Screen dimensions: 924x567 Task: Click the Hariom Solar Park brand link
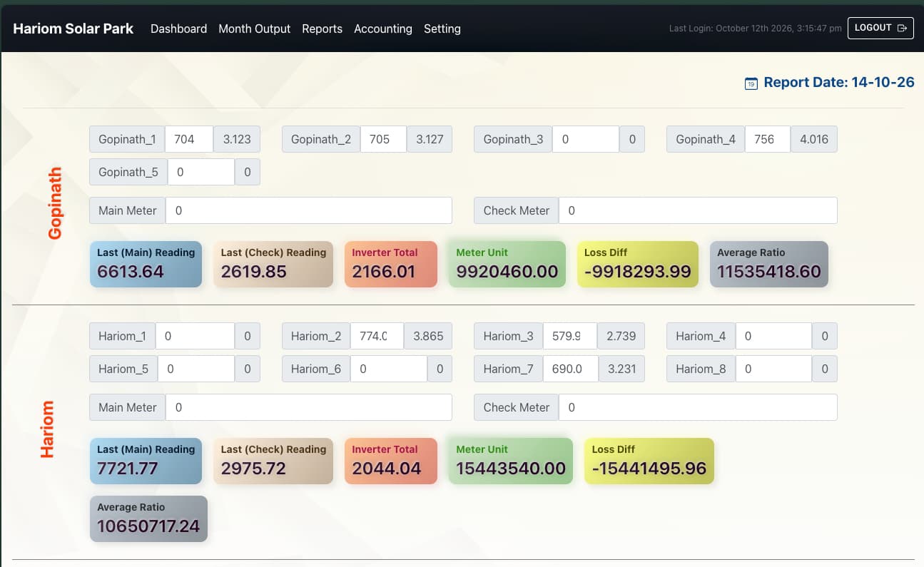tap(73, 29)
